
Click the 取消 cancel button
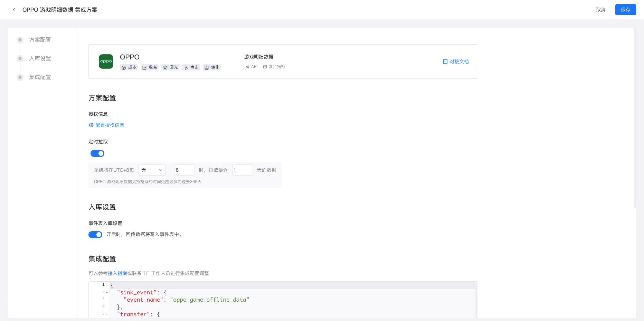click(601, 10)
